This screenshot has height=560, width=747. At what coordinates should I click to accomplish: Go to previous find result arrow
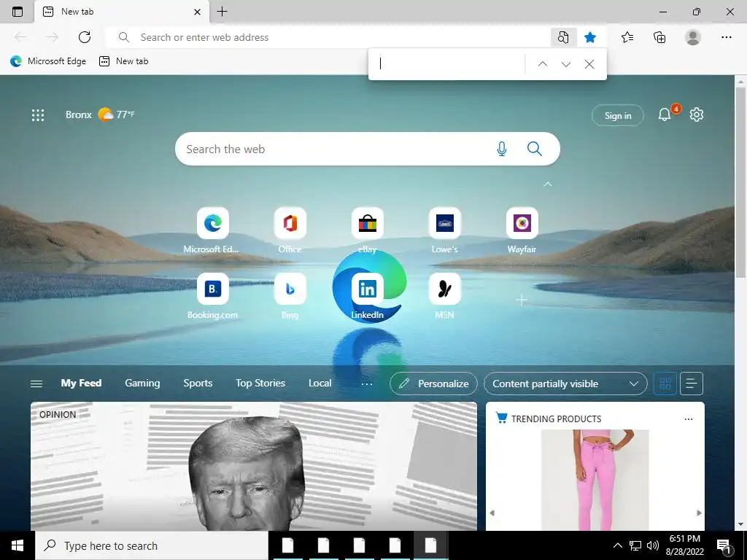pyautogui.click(x=543, y=64)
